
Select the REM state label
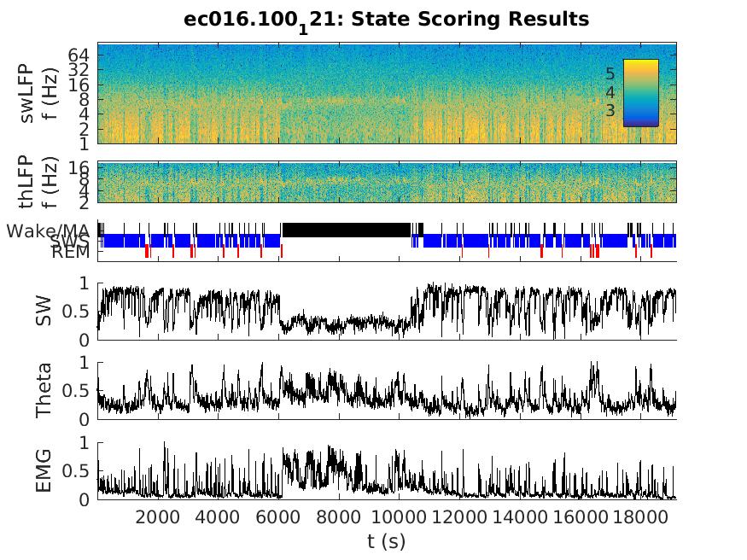(x=70, y=253)
